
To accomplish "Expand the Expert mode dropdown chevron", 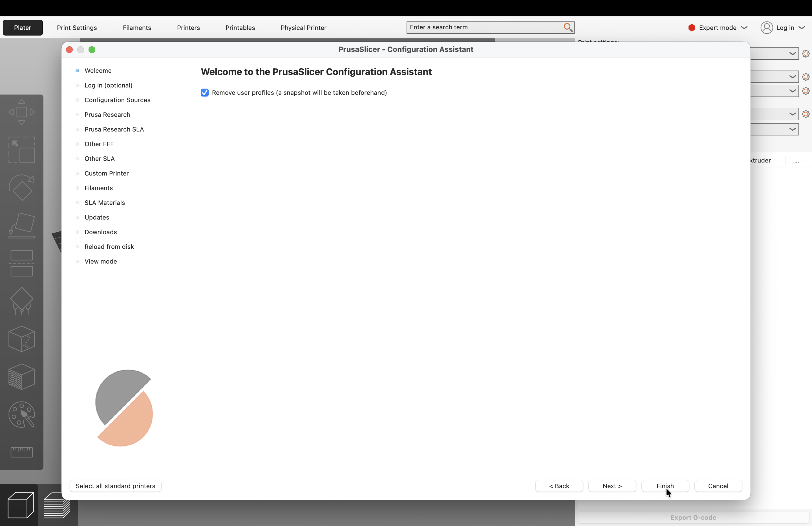I will coord(744,28).
